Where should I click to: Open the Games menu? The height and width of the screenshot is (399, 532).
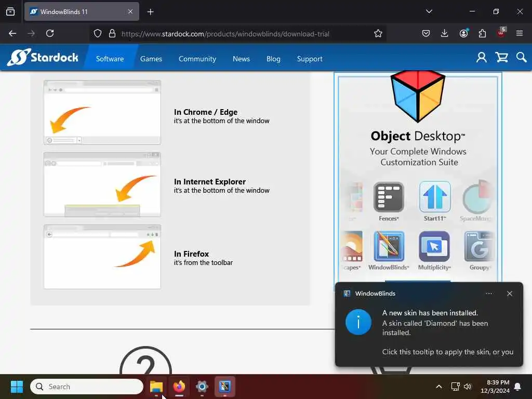pos(151,59)
